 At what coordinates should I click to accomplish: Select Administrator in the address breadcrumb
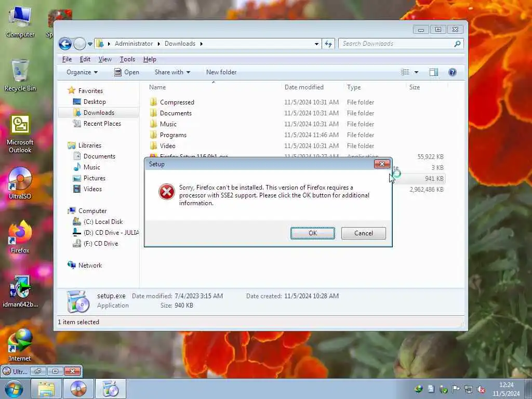134,44
